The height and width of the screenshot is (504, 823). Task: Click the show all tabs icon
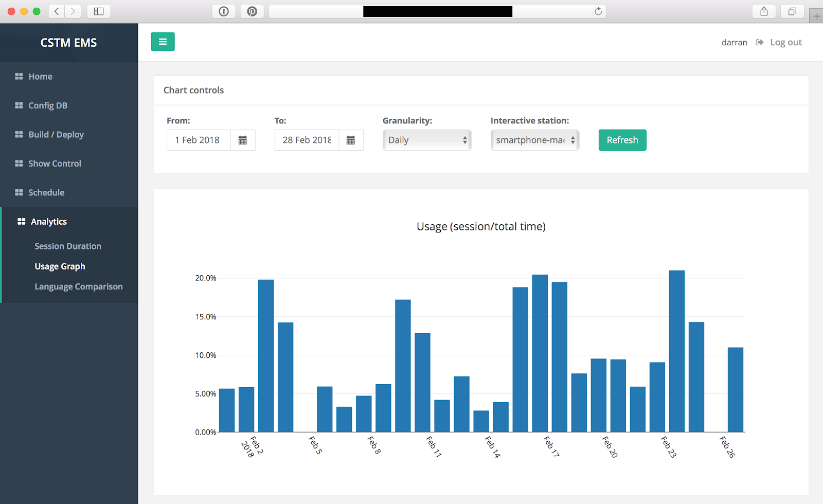coord(792,11)
